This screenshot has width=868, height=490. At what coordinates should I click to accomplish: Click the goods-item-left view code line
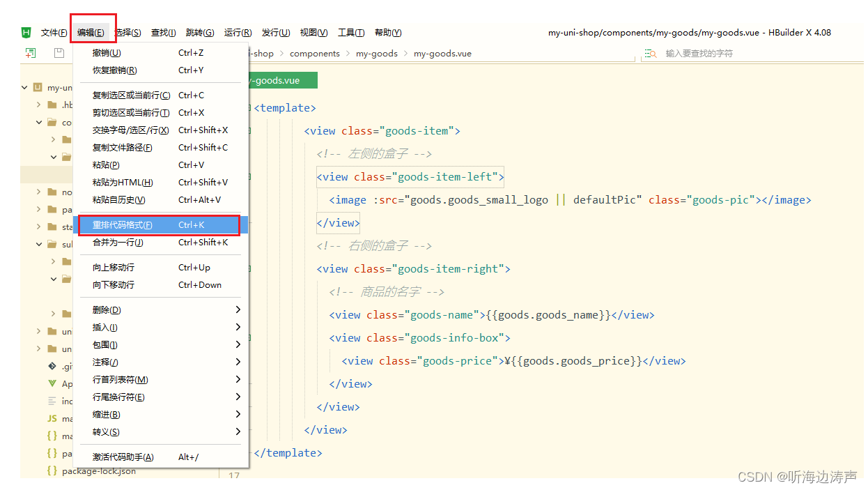point(410,177)
